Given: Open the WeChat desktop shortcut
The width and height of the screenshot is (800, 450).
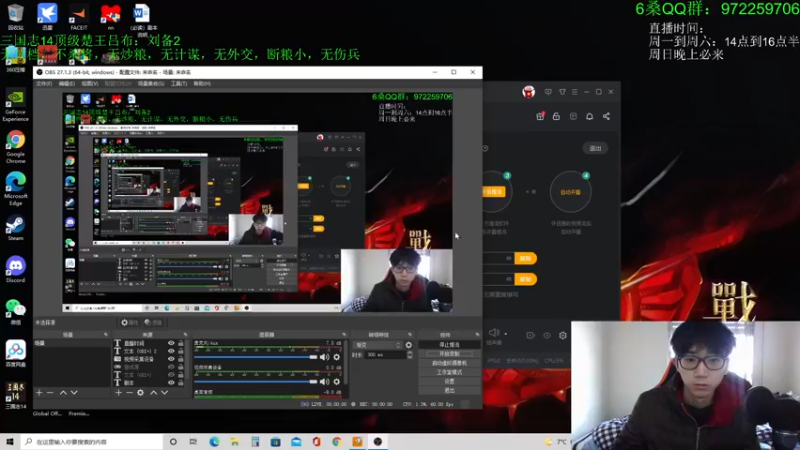Looking at the screenshot, I should (x=15, y=312).
